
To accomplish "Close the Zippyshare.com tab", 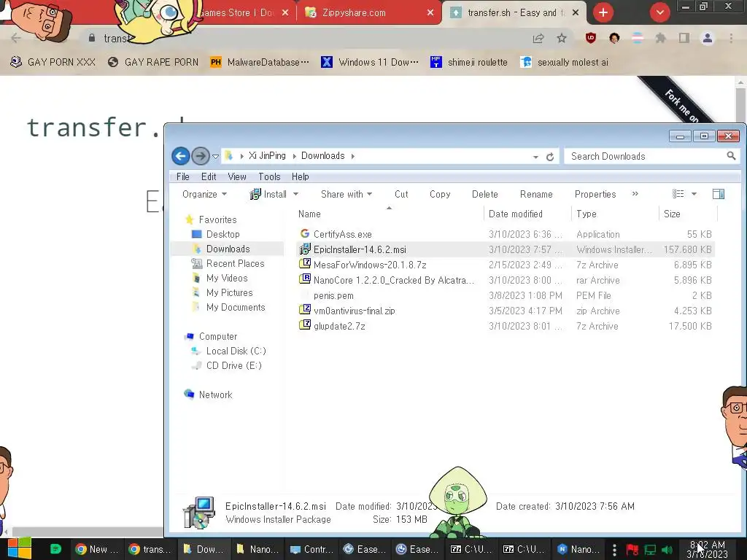I will (430, 13).
